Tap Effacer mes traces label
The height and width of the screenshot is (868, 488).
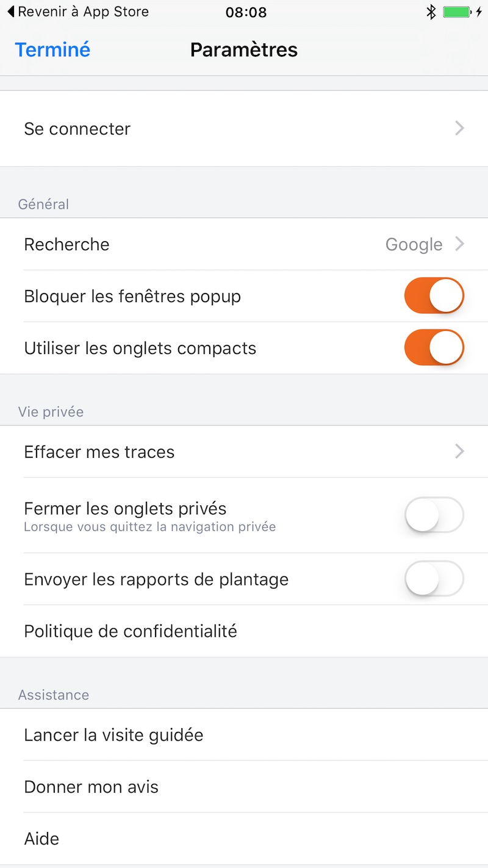click(x=99, y=452)
